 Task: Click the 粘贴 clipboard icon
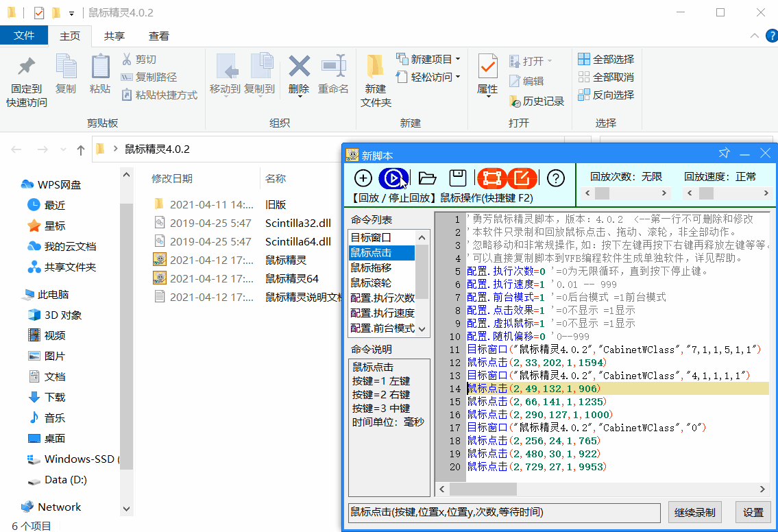point(100,66)
